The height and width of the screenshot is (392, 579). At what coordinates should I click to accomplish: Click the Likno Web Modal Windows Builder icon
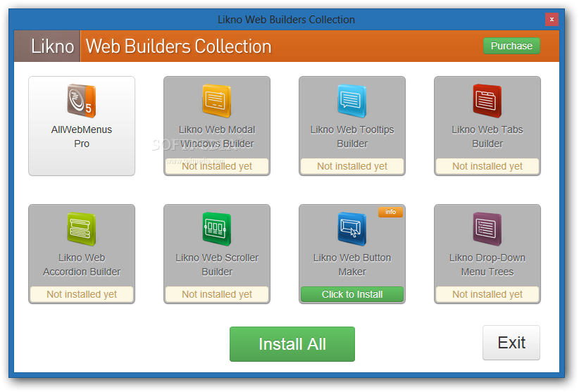pos(217,101)
